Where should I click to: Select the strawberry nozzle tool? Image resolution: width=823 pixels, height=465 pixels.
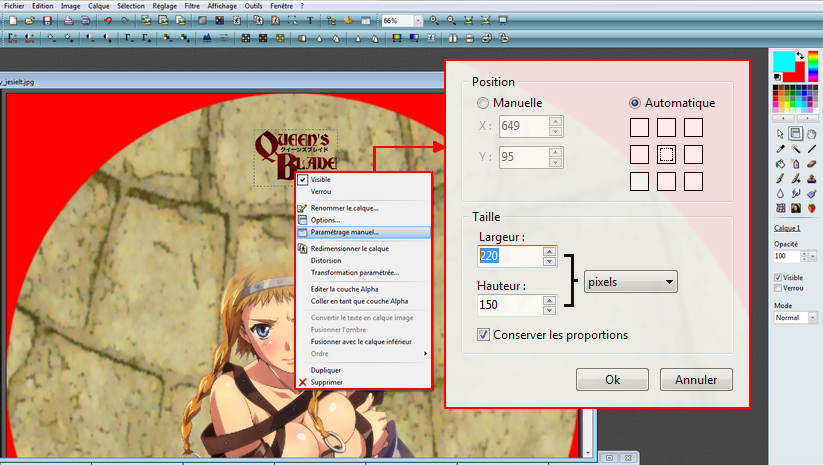812,208
